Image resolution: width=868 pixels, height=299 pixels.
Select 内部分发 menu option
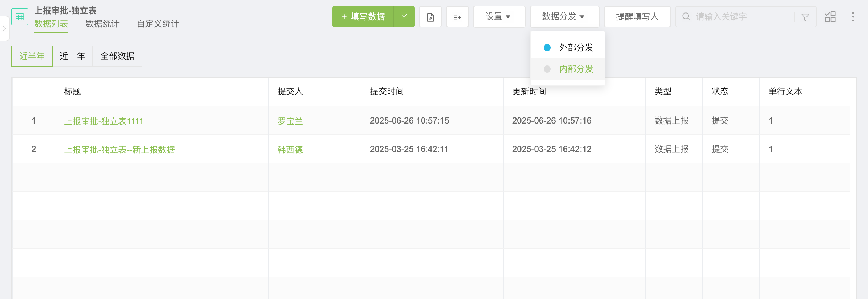click(568, 69)
